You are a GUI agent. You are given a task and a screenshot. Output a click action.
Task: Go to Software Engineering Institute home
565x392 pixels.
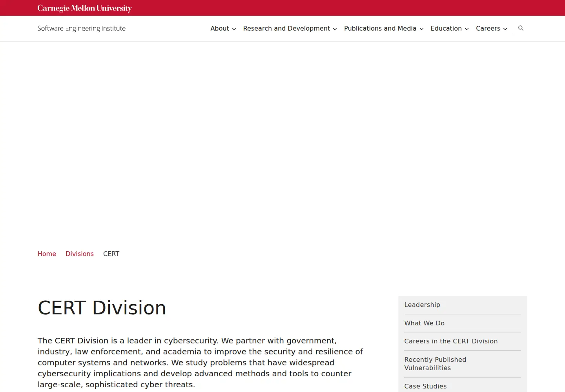point(82,28)
